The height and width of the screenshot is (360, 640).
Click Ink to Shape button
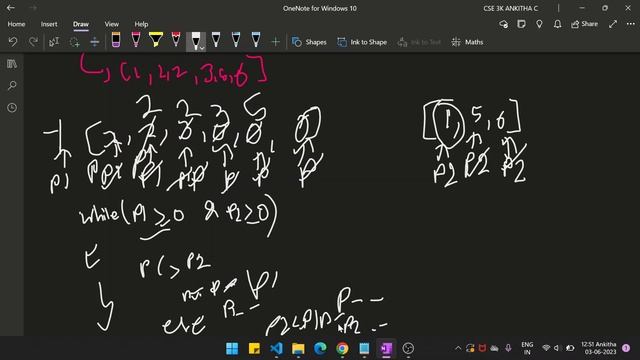pos(362,42)
